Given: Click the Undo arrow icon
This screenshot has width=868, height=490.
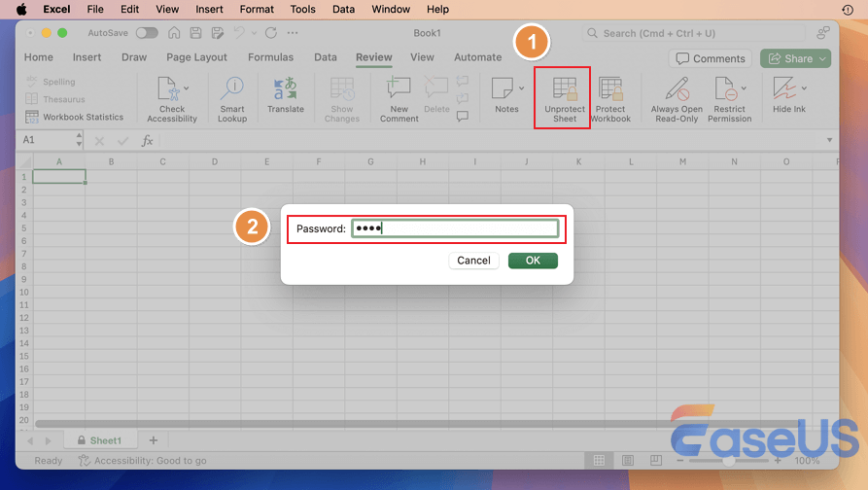Looking at the screenshot, I should 239,33.
